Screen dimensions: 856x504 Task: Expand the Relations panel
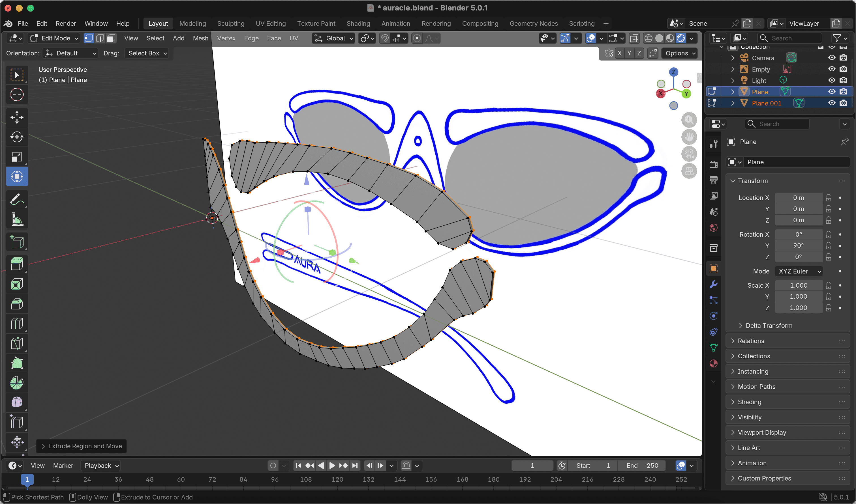(x=751, y=341)
